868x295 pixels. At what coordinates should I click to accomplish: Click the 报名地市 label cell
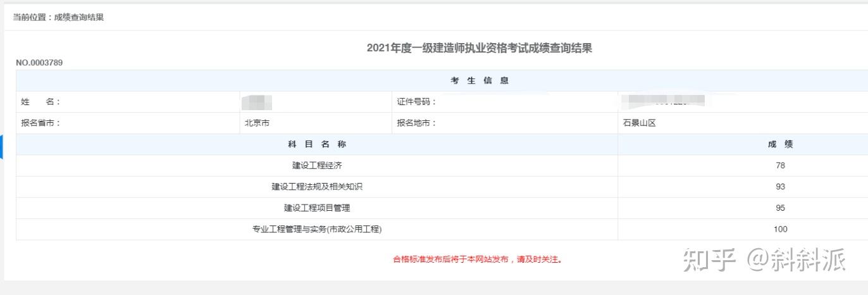[x=505, y=123]
